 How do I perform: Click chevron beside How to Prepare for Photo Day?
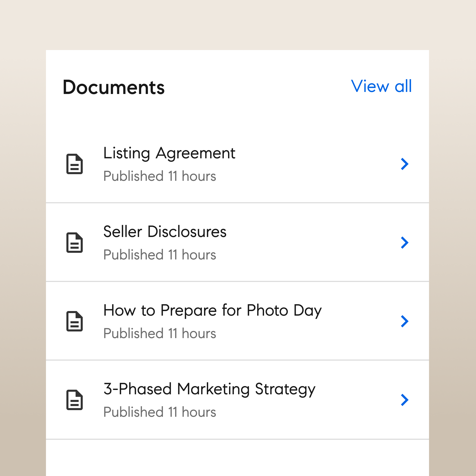404,321
